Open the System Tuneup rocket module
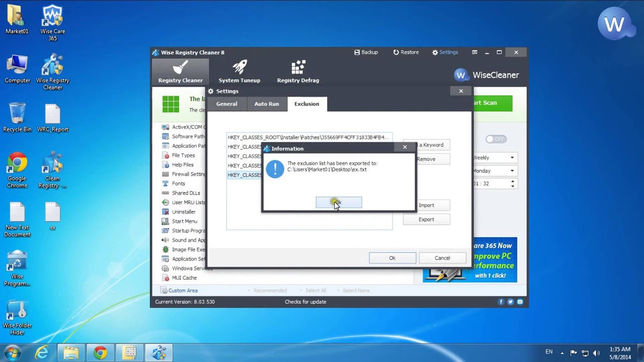 click(x=239, y=72)
